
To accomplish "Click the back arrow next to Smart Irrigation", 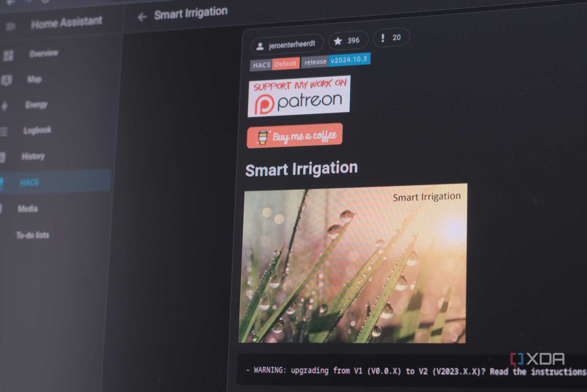I will (143, 16).
